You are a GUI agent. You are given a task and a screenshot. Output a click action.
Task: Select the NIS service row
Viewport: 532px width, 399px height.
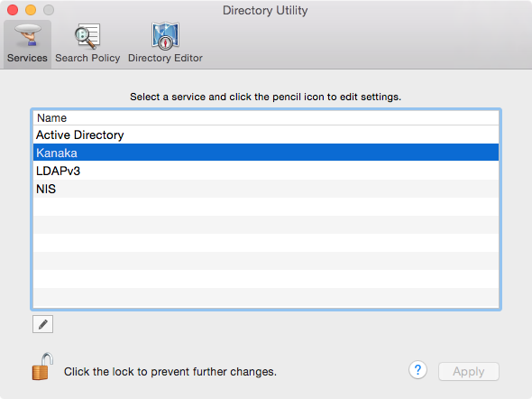[266, 189]
